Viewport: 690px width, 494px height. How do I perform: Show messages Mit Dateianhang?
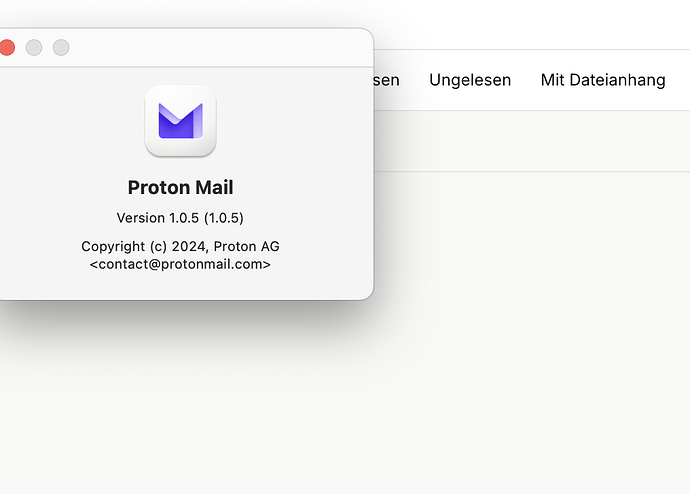tap(603, 80)
